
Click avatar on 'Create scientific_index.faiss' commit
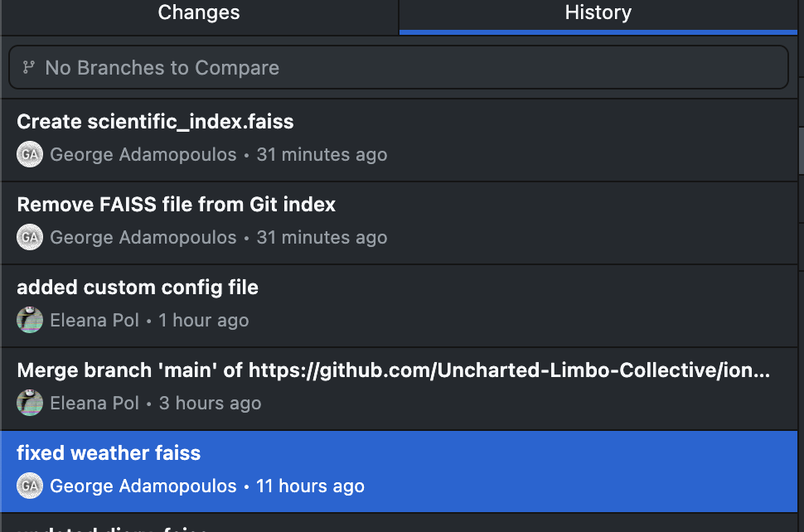pyautogui.click(x=30, y=155)
